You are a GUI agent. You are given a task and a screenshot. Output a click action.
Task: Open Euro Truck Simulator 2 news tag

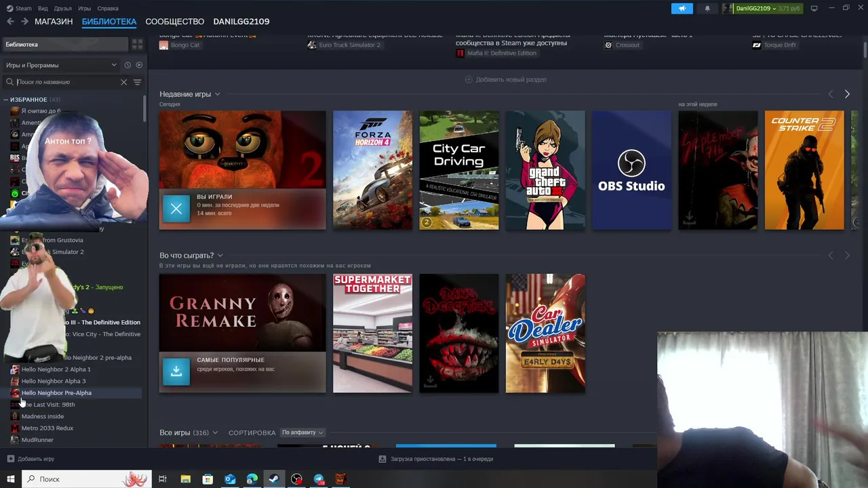pyautogui.click(x=344, y=45)
